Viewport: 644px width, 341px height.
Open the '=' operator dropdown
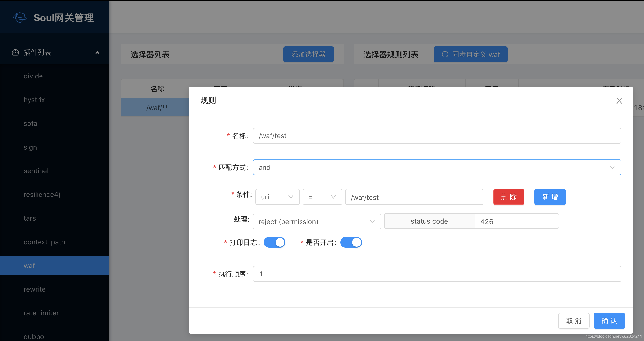(322, 197)
